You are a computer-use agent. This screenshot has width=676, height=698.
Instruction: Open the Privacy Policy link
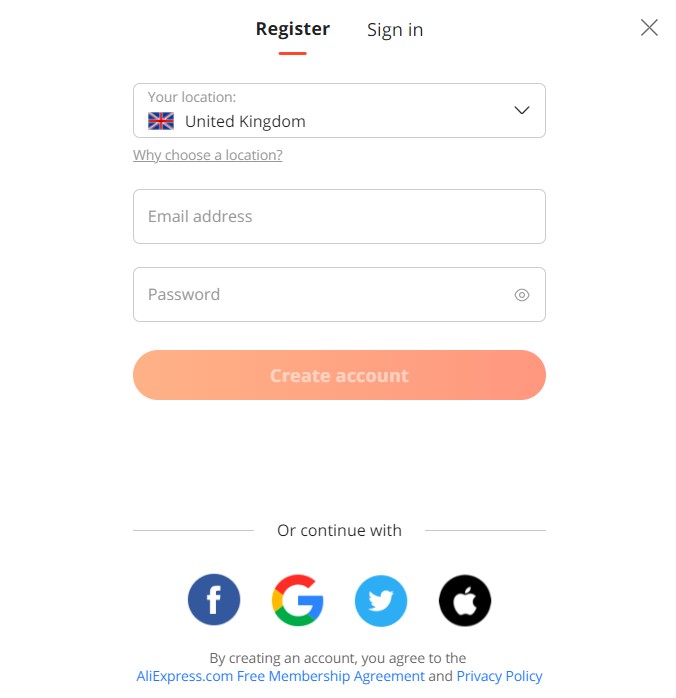pyautogui.click(x=499, y=676)
